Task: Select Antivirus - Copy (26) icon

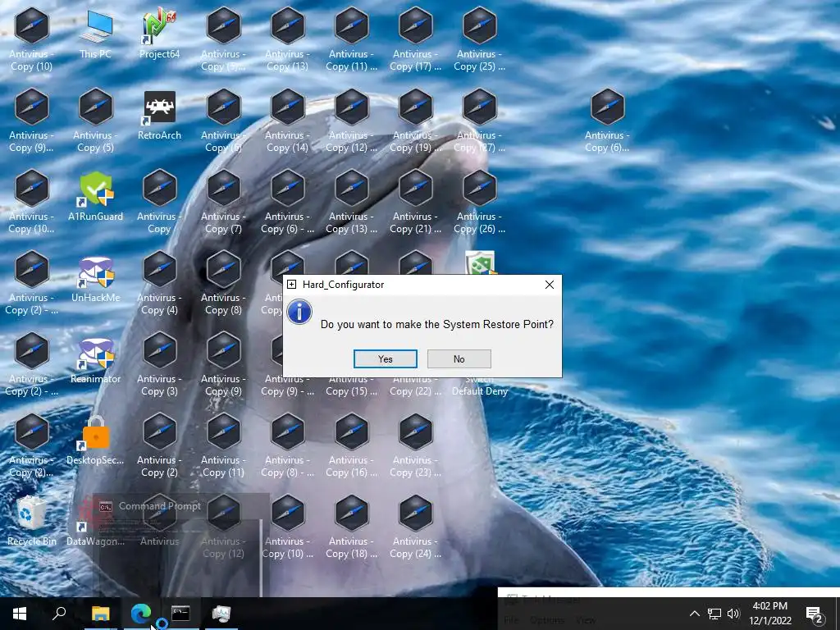Action: 479,203
